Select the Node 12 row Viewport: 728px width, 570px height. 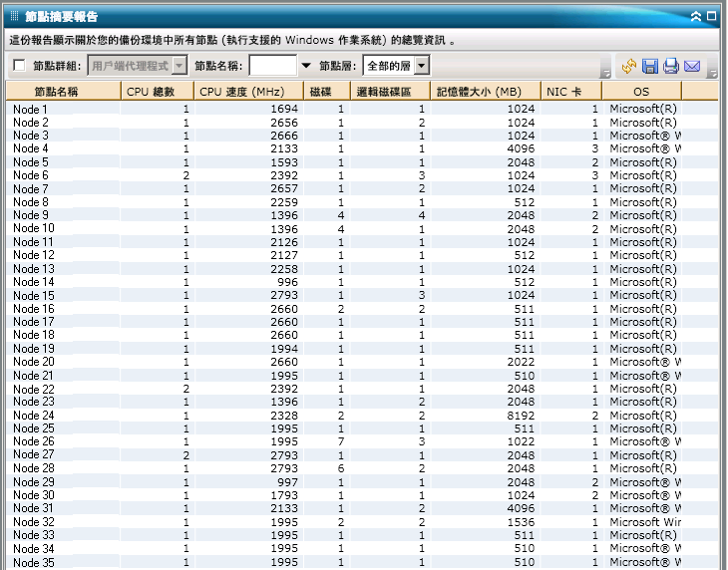pos(362,255)
